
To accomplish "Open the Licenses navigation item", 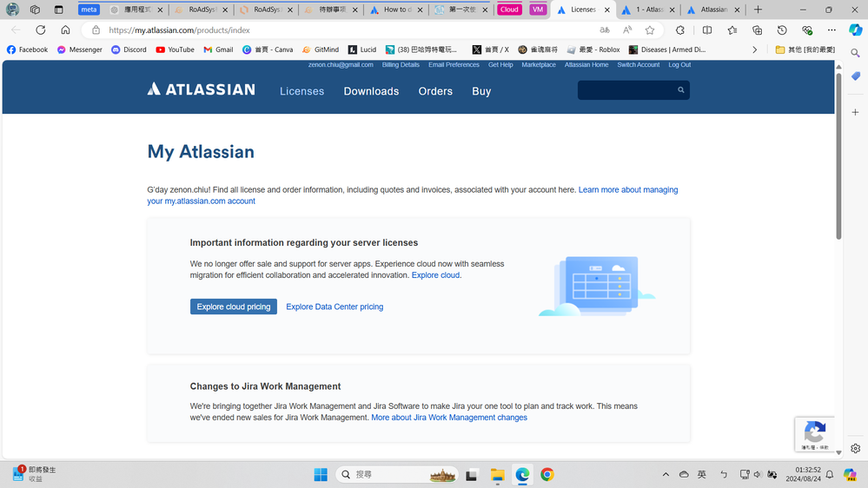I will click(x=301, y=91).
